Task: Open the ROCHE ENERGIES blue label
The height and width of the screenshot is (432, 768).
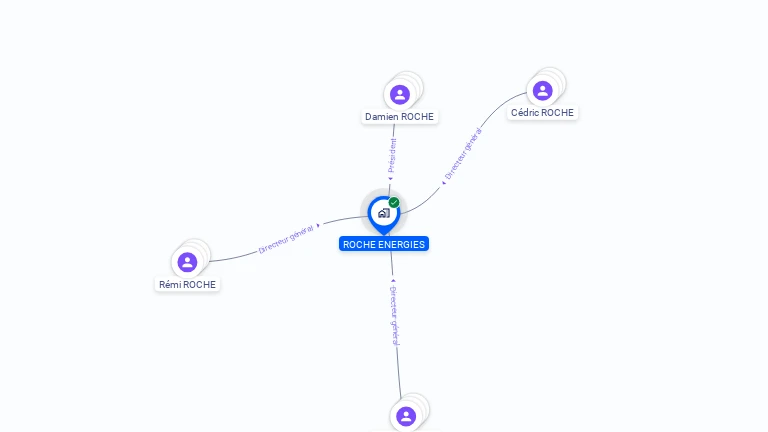Action: (x=384, y=244)
